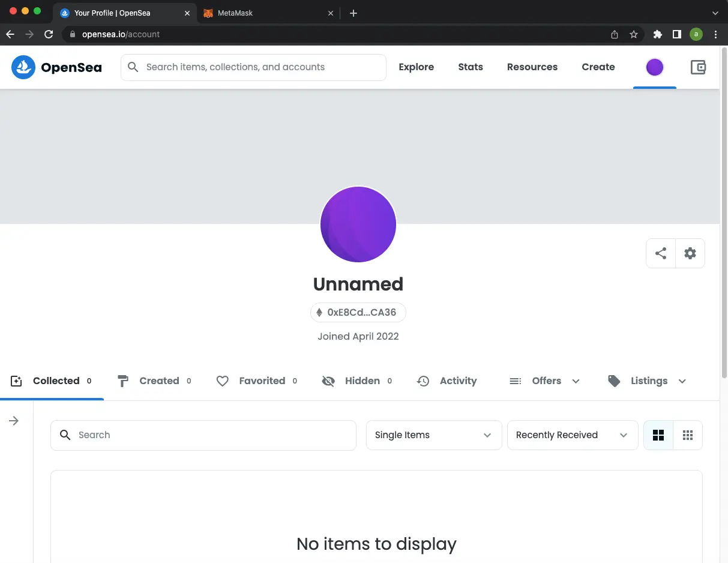Open the Recently Received sort dropdown

[x=573, y=435]
